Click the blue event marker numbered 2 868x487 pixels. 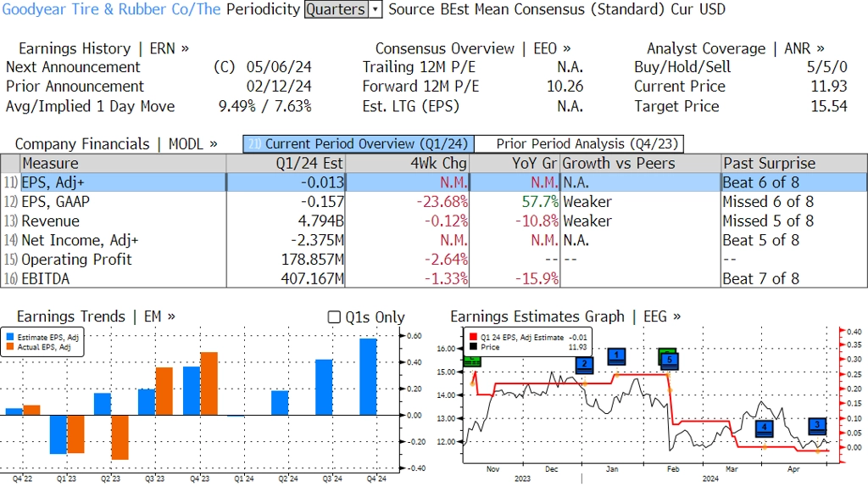pyautogui.click(x=584, y=365)
